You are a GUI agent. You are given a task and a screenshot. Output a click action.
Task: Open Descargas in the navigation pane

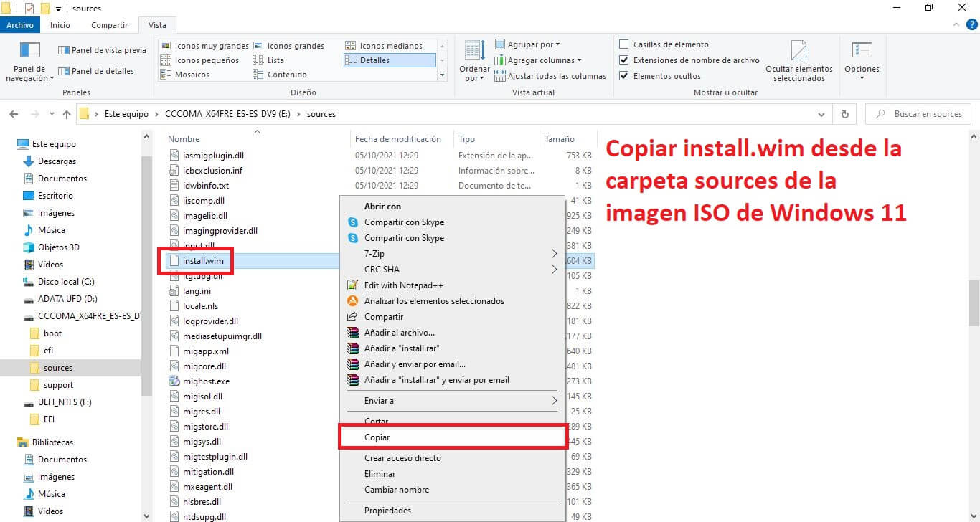pyautogui.click(x=57, y=161)
